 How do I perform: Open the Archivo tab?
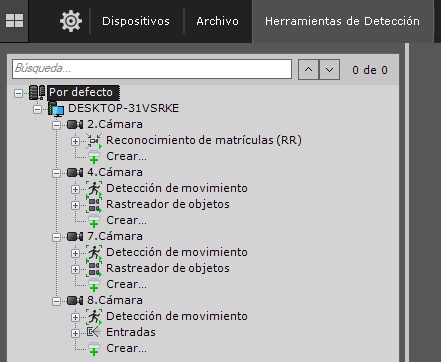tap(217, 21)
